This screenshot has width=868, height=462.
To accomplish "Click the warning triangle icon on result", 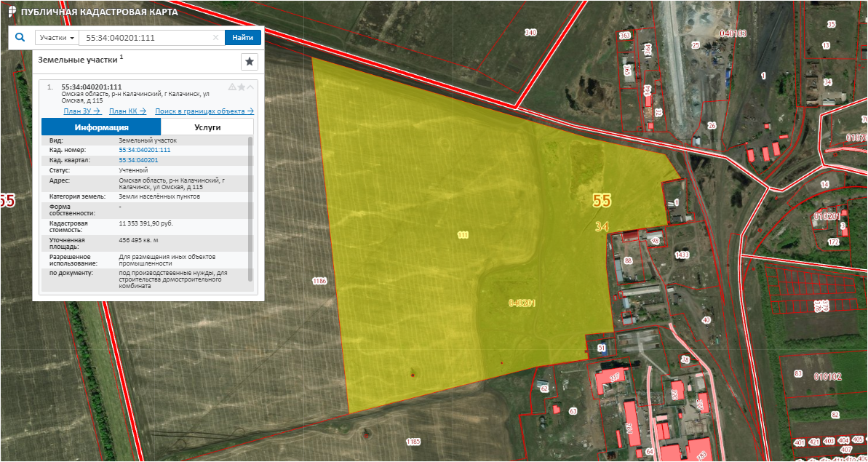I will click(x=232, y=87).
